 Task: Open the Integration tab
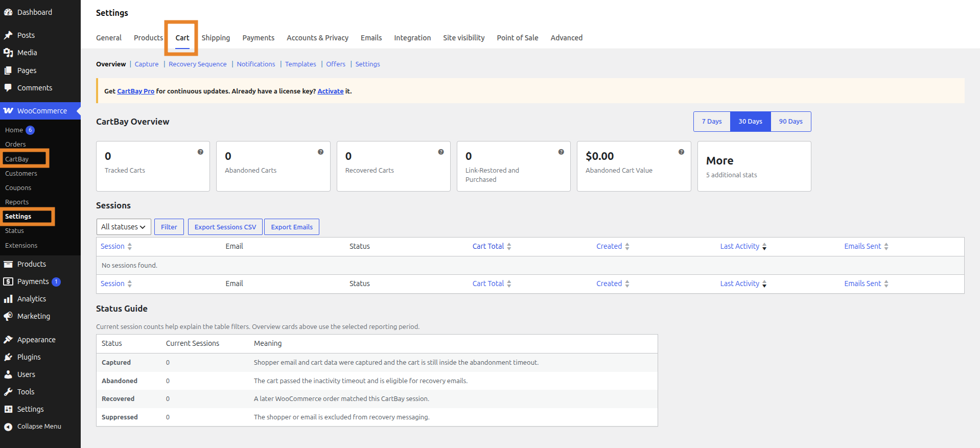pos(412,38)
